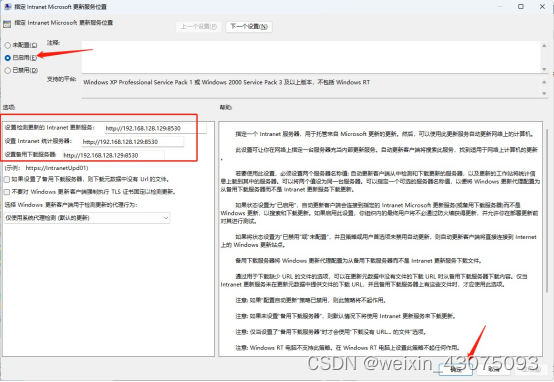Screen dimensions: 554x382
Task: Click the 取消 (Cancel) button
Action: tap(494, 369)
